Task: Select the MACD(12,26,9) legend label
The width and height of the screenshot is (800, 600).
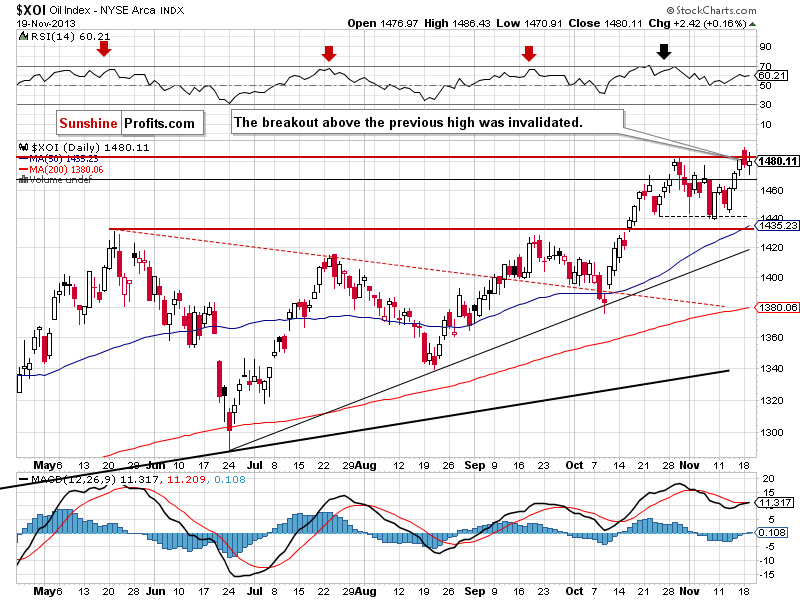Action: (x=74, y=480)
